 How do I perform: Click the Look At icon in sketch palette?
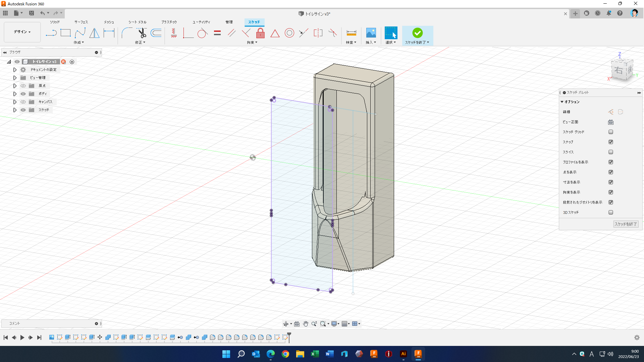pyautogui.click(x=610, y=122)
